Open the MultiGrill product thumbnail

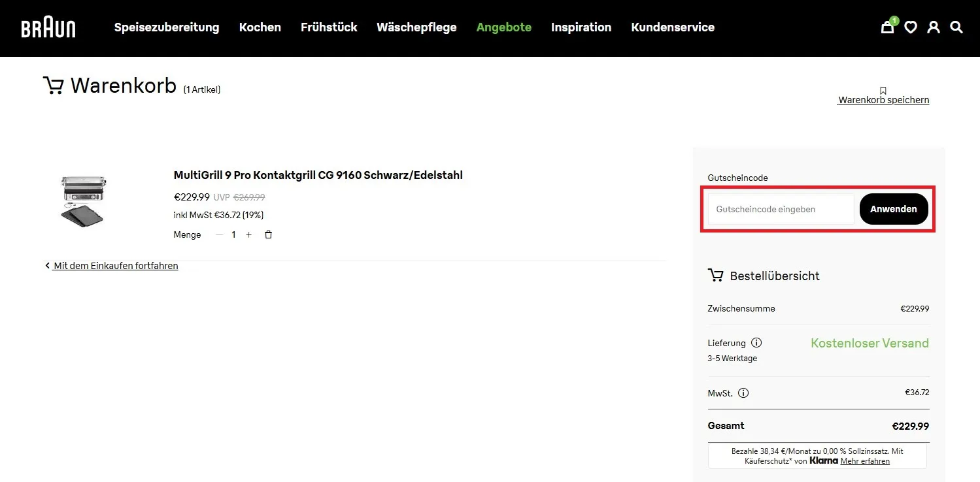[x=83, y=201]
